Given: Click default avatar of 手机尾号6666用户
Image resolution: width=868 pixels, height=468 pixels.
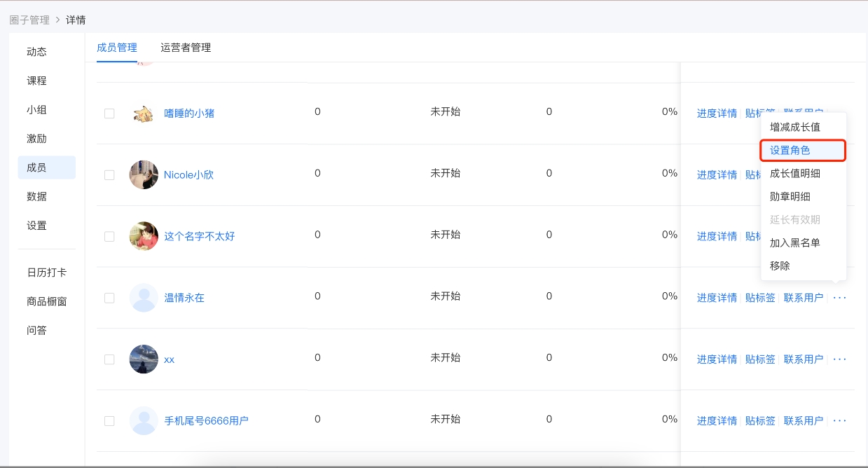Looking at the screenshot, I should (144, 420).
